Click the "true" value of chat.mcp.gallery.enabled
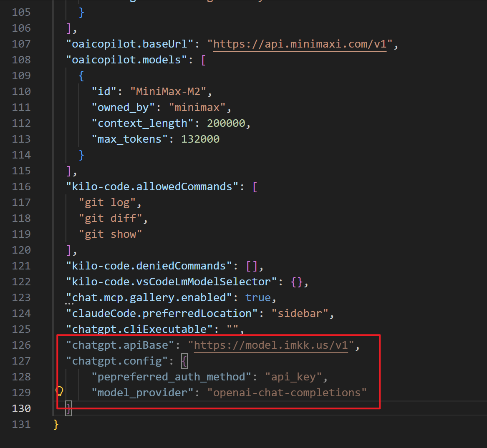This screenshot has height=448, width=487. [x=258, y=297]
